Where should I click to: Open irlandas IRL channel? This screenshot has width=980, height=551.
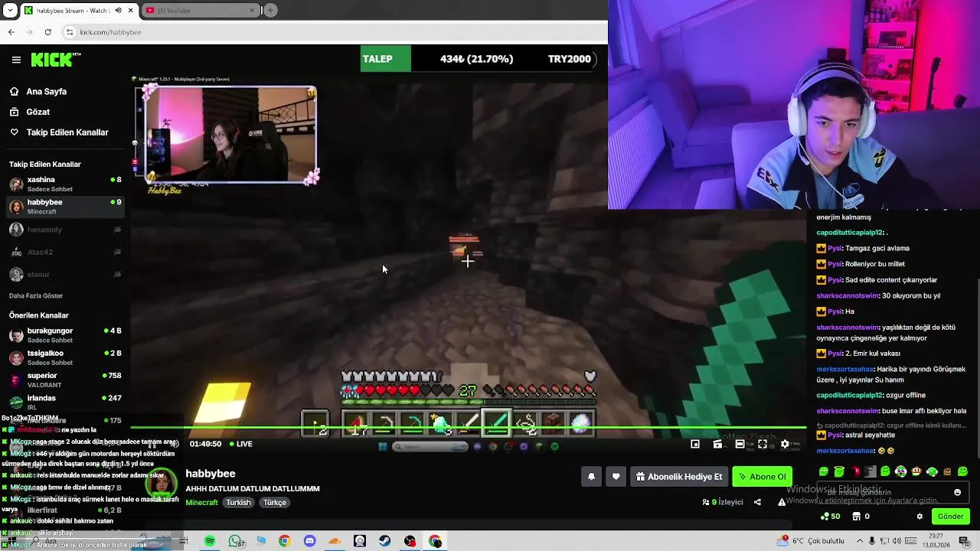(x=65, y=403)
